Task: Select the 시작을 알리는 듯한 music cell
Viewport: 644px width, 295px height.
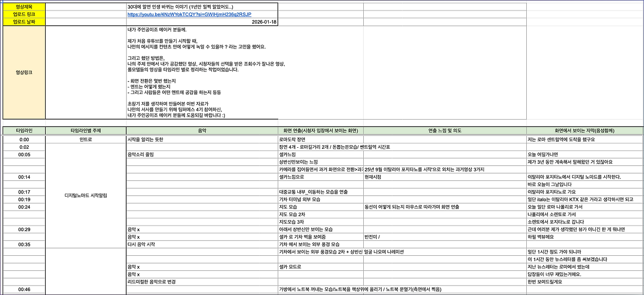Action: tap(202, 139)
